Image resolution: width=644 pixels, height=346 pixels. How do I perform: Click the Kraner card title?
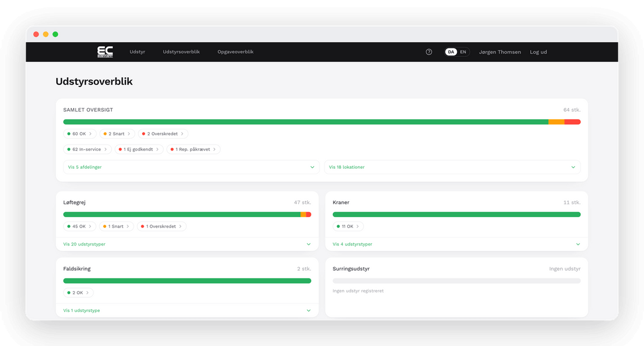(x=341, y=203)
